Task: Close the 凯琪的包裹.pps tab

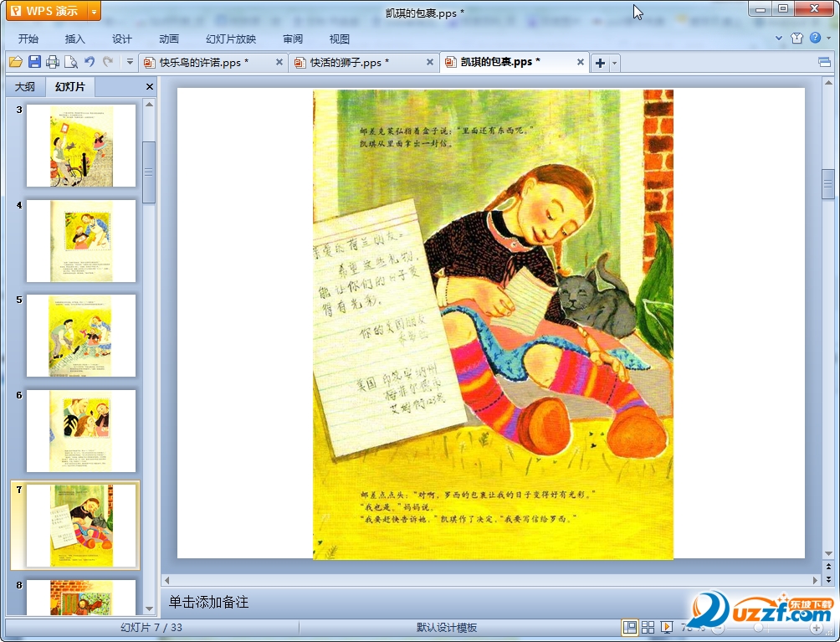Action: point(580,62)
